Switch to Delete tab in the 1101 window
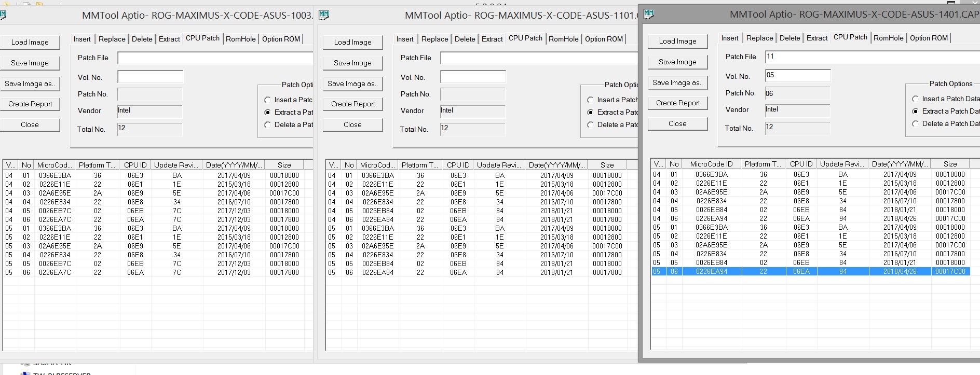This screenshot has height=375, width=980. click(465, 39)
